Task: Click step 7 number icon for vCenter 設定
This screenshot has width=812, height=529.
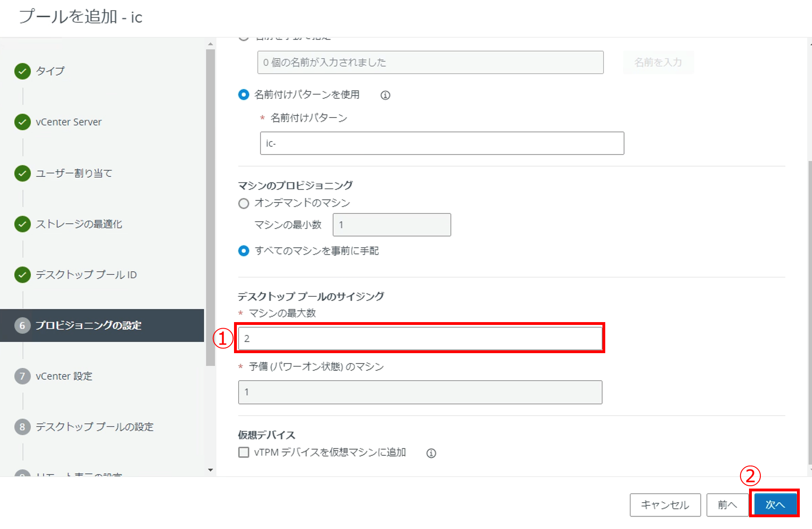Action: 23,376
